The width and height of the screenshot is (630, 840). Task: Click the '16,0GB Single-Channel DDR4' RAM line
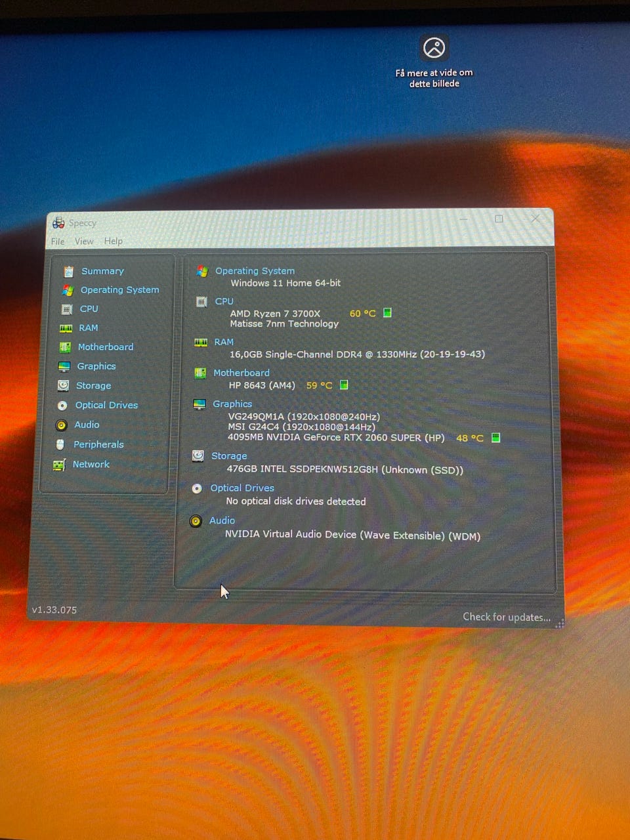pyautogui.click(x=357, y=354)
